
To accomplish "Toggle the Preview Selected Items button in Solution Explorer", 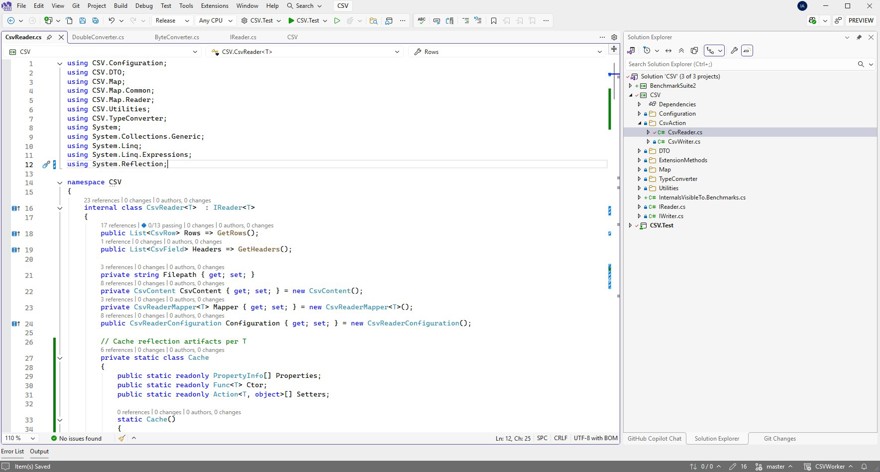I will pos(747,50).
